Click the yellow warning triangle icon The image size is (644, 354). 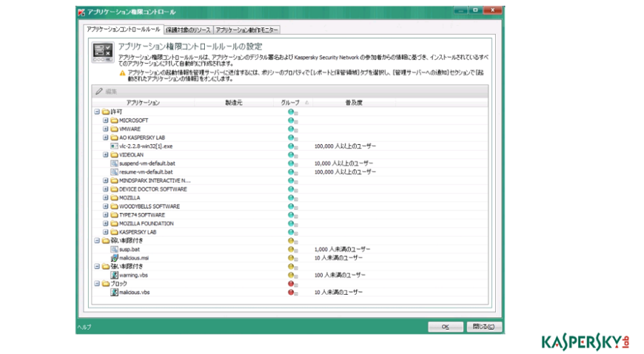pyautogui.click(x=122, y=73)
